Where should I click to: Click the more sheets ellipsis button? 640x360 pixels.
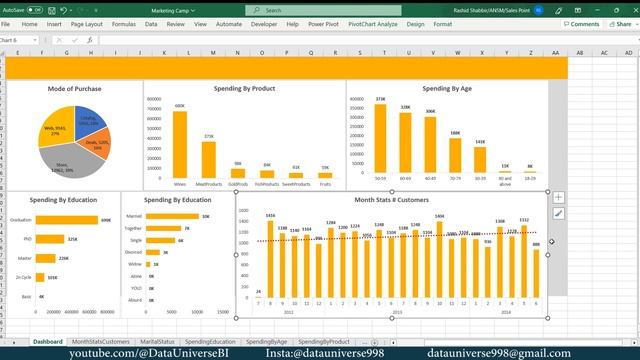(364, 342)
